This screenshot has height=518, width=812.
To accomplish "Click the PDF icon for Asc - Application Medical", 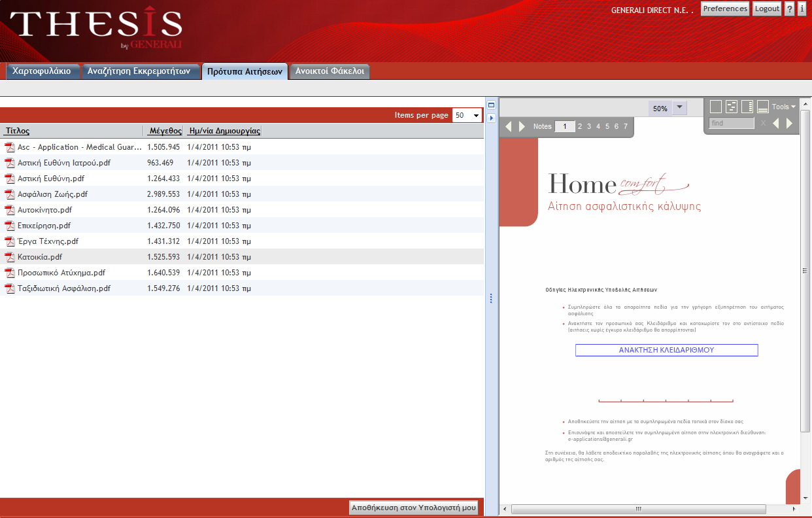I will coord(9,147).
